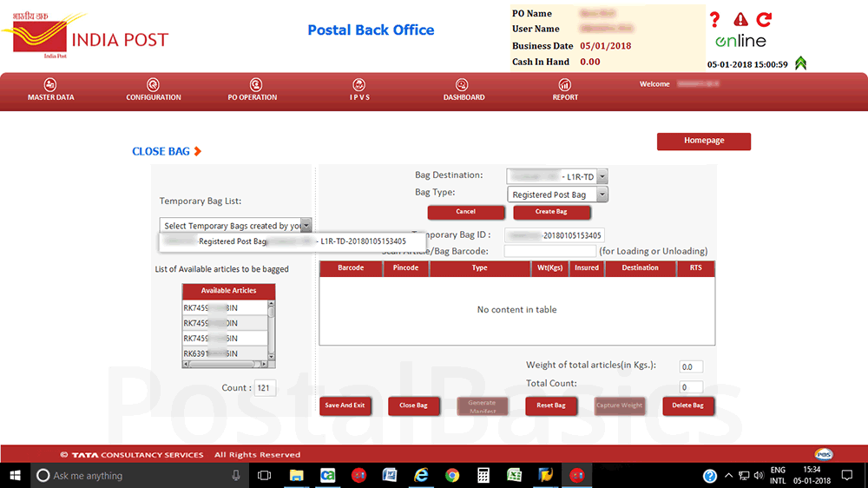Open the Temporary Bag List dropdown
The height and width of the screenshot is (488, 868).
tap(306, 226)
